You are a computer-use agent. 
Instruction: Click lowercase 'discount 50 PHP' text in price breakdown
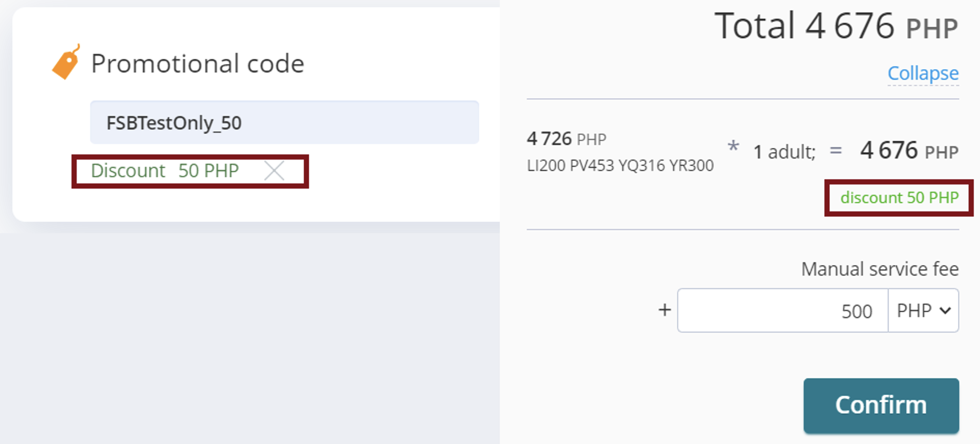pyautogui.click(x=899, y=198)
